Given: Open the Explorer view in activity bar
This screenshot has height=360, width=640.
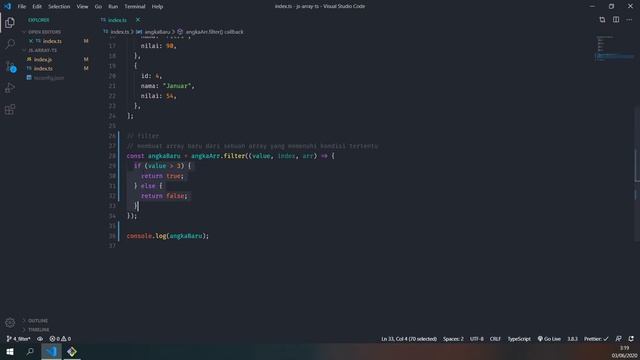Looking at the screenshot, I should [10, 22].
